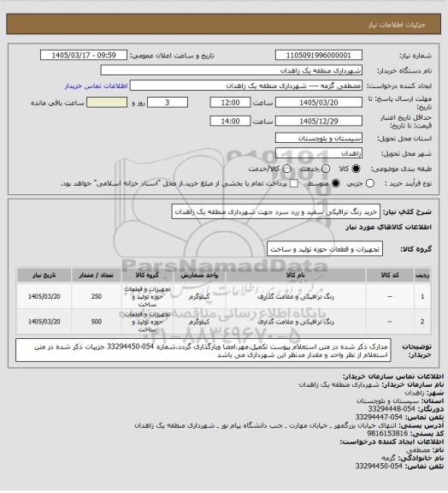Click the response deadline date 1405/03/20 field

tap(319, 103)
